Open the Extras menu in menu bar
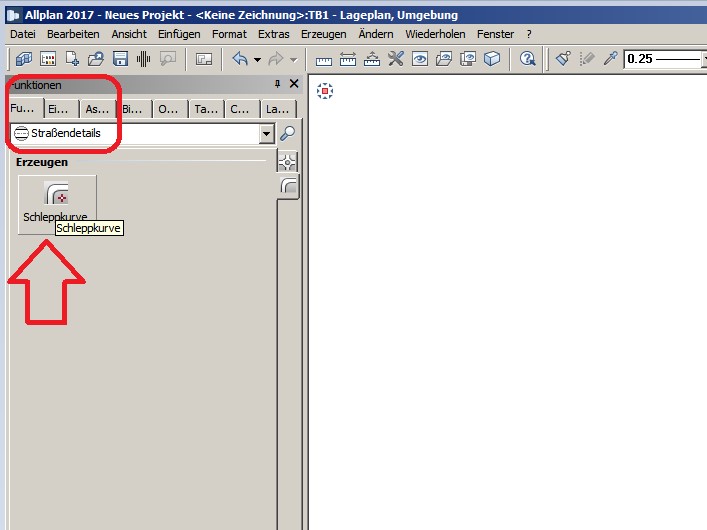Viewport: 707px width, 530px height. (x=273, y=34)
